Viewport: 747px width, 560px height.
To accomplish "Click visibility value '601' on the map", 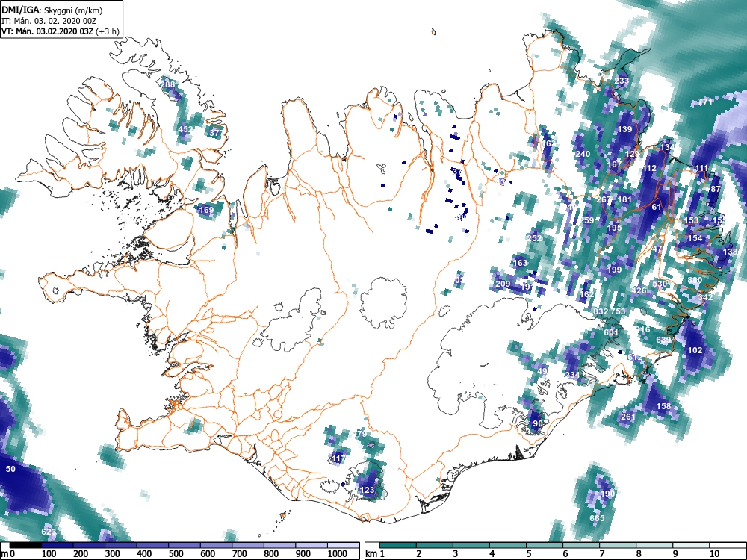I will point(611,332).
